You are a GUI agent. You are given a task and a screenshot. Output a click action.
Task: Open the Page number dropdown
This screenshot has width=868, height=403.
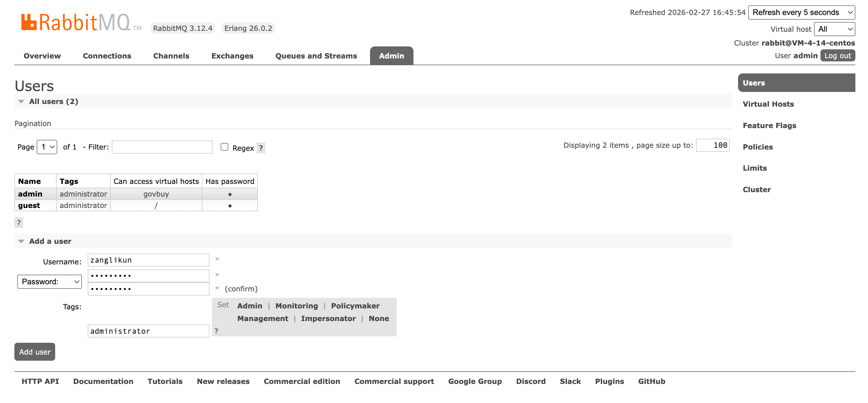pyautogui.click(x=47, y=147)
